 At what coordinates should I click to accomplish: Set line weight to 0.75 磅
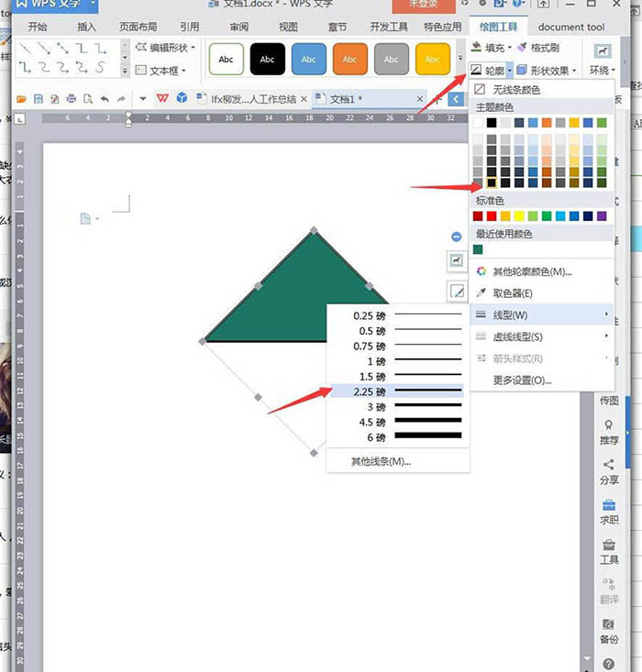point(397,346)
